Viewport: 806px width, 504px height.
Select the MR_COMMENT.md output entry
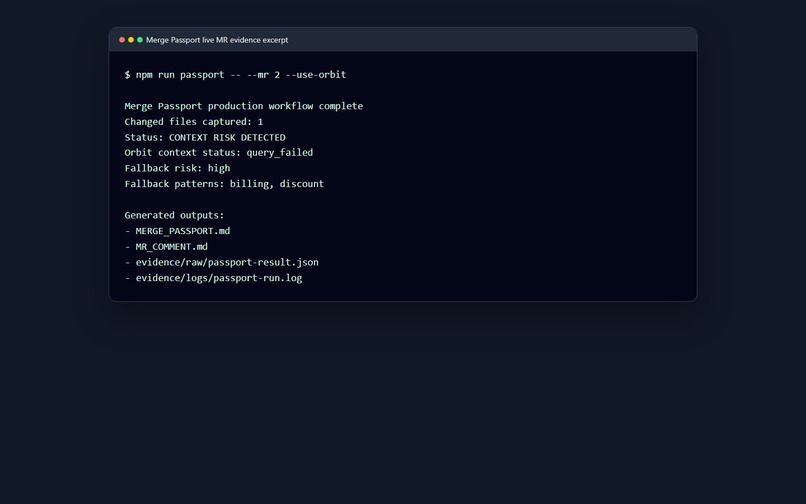[x=166, y=246]
